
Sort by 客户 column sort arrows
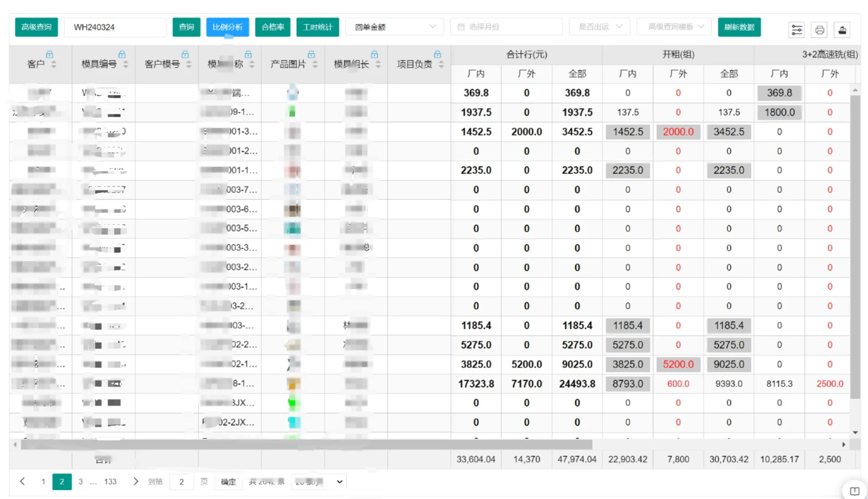click(x=54, y=64)
